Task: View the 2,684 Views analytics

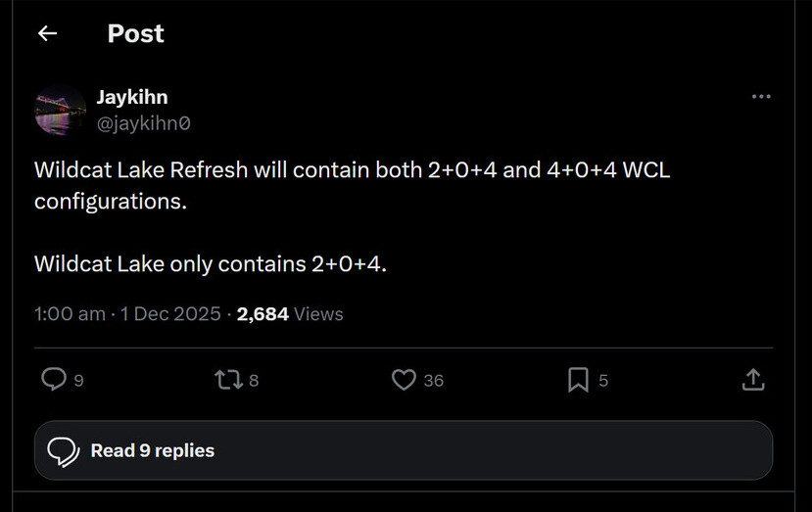Action: (x=290, y=314)
